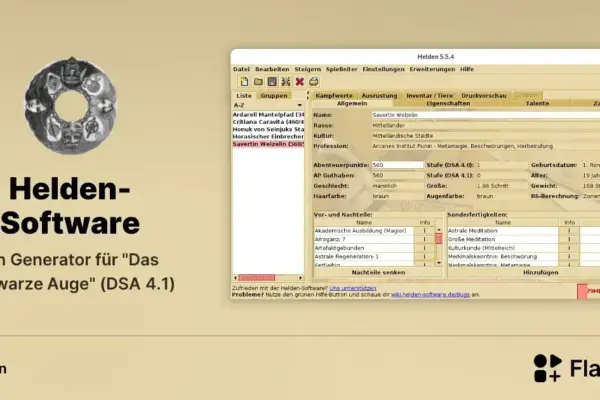Switch to the Eigenschaften tab
Viewport: 600px width, 400px height.
click(448, 103)
